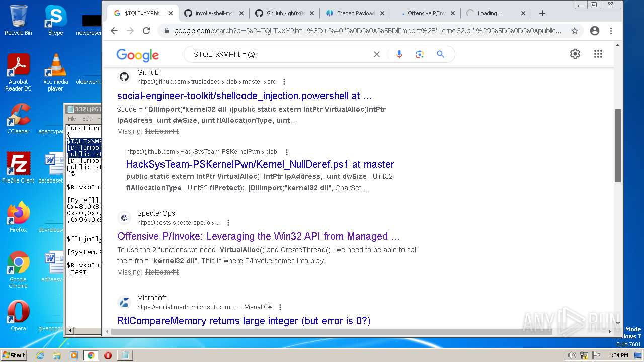
Task: Click the Opera taskbar button
Action: coord(108,355)
